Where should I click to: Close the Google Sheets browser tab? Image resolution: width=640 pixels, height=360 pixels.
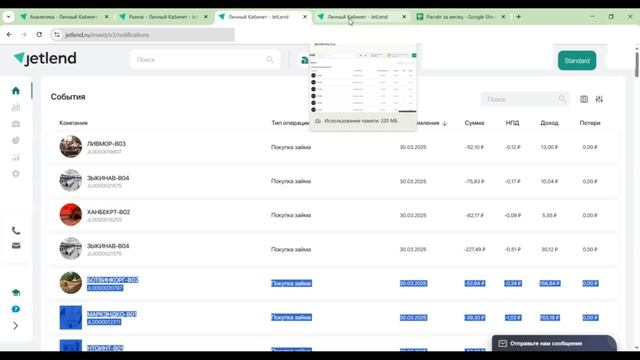(x=503, y=17)
